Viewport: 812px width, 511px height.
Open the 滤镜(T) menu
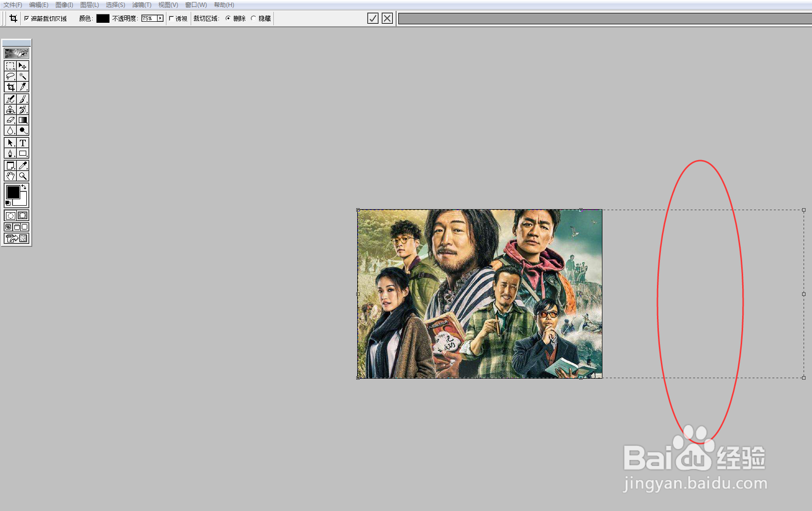[x=142, y=4]
